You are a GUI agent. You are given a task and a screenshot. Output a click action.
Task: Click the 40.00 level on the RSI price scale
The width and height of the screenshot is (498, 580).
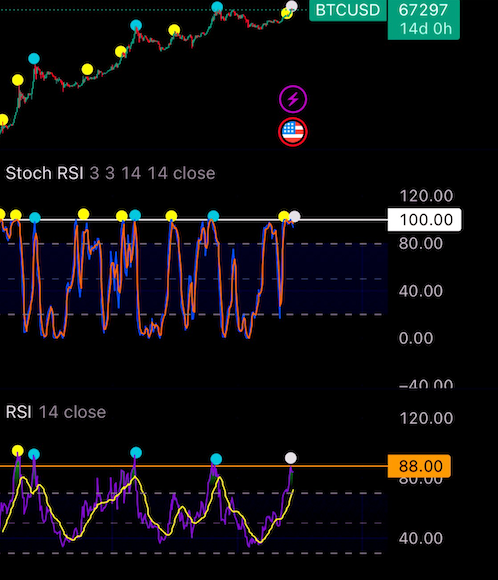(421, 538)
